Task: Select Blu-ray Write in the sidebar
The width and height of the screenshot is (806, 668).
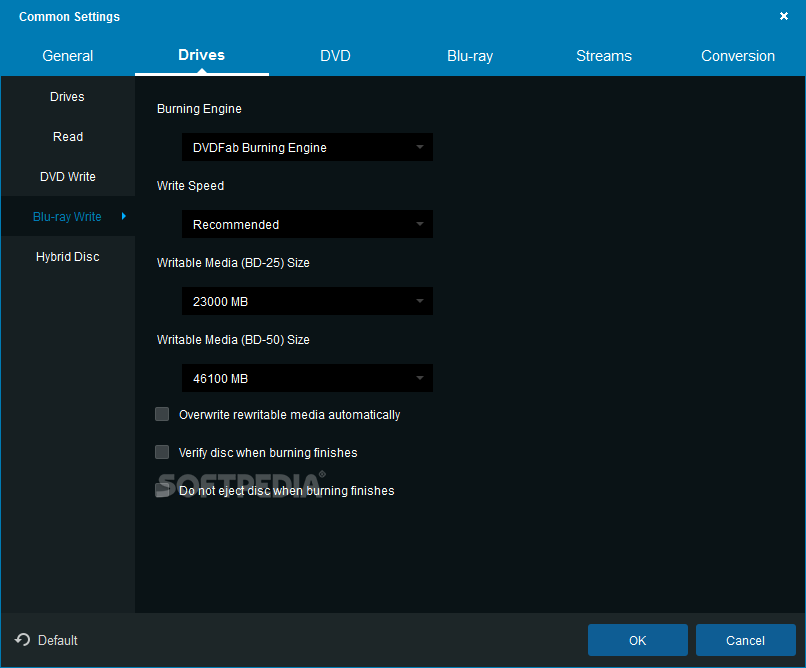Action: coord(67,217)
